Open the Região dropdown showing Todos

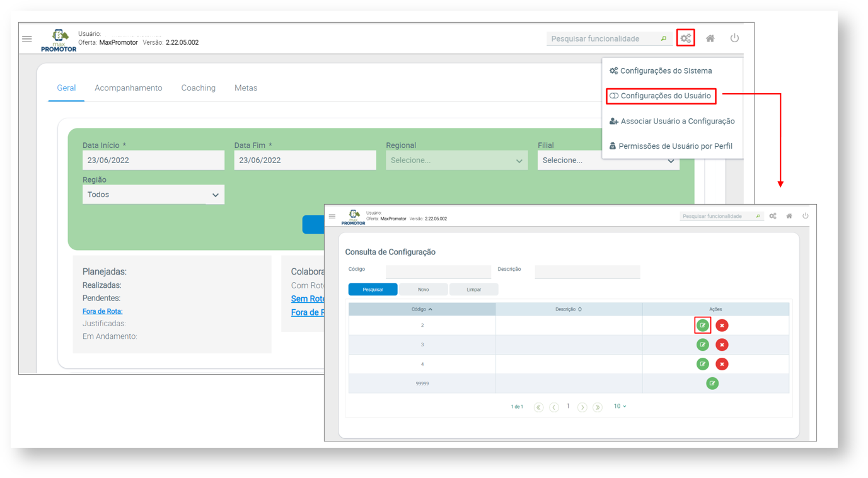point(153,195)
